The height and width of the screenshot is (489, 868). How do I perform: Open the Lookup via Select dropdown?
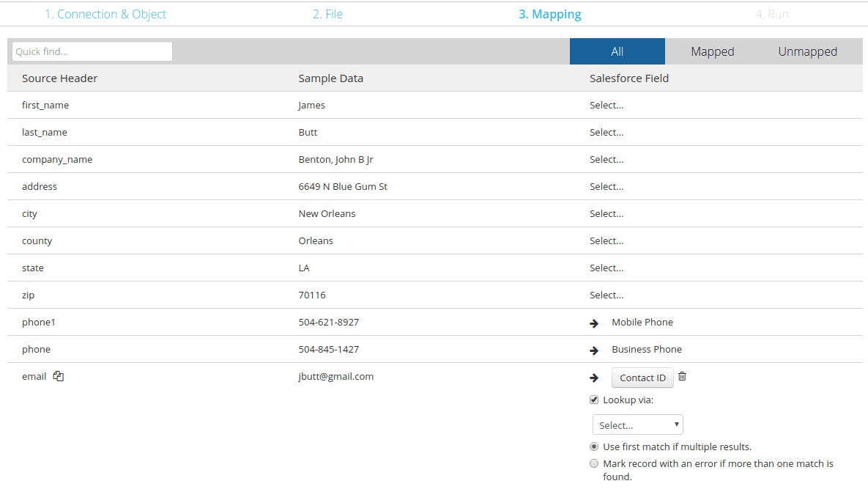[x=638, y=424]
